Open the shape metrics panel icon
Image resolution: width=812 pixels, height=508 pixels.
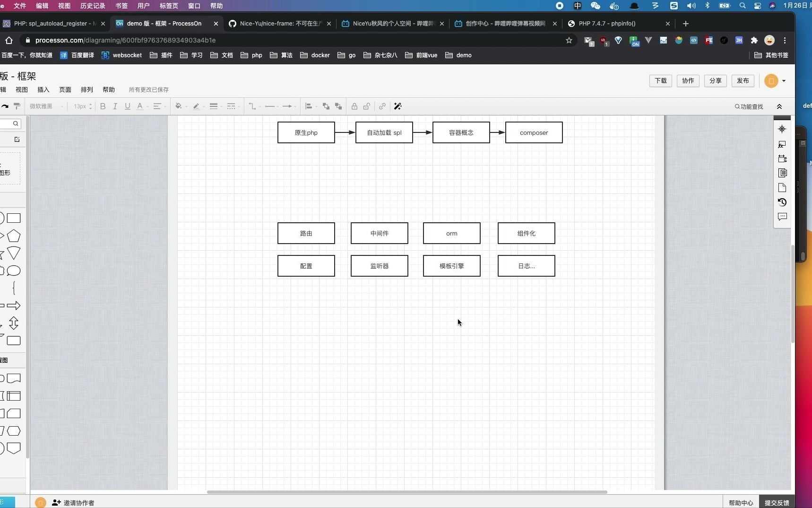[x=782, y=158]
